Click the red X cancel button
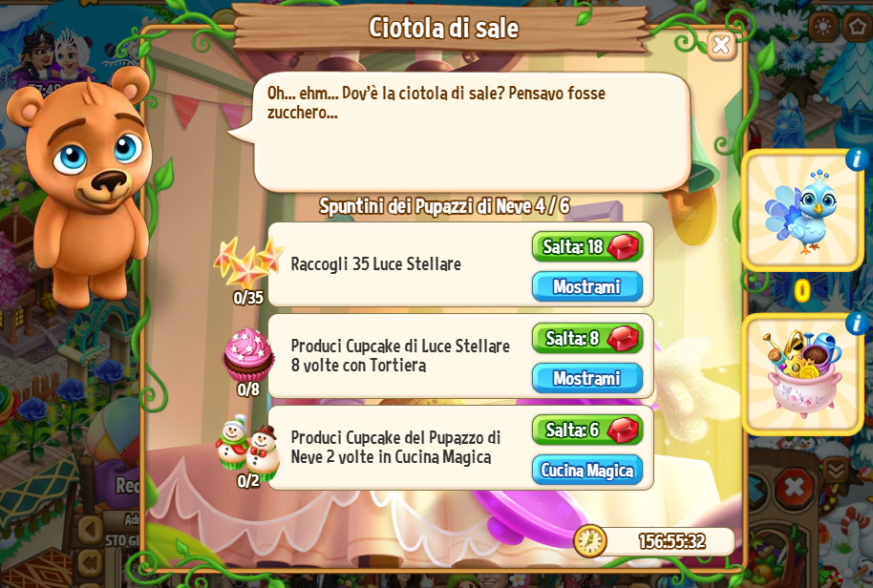 (795, 489)
